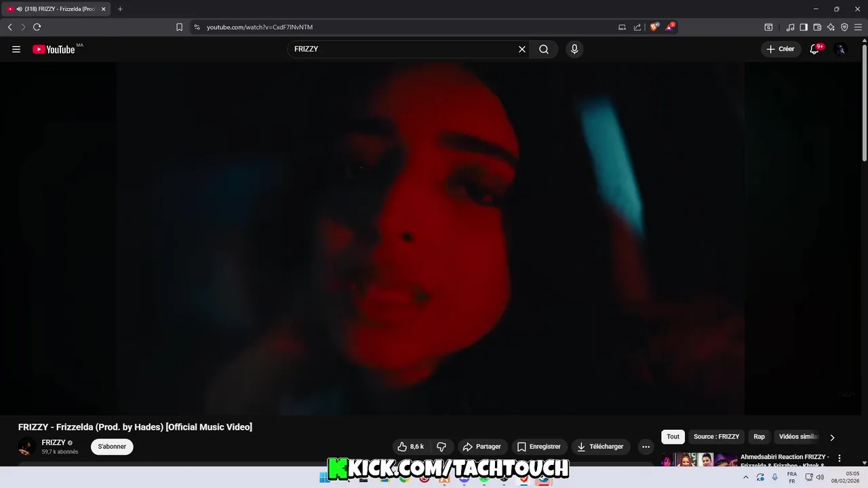The width and height of the screenshot is (868, 488).
Task: Start voice search with microphone icon
Action: click(x=574, y=49)
